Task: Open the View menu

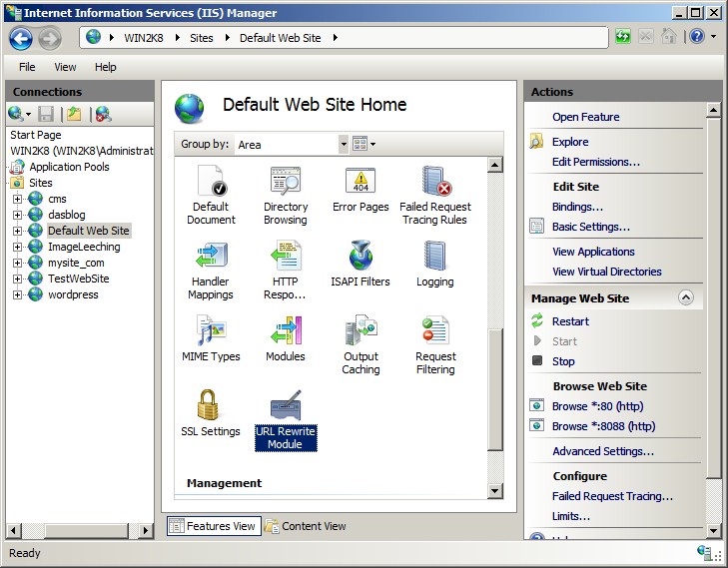Action: click(65, 67)
